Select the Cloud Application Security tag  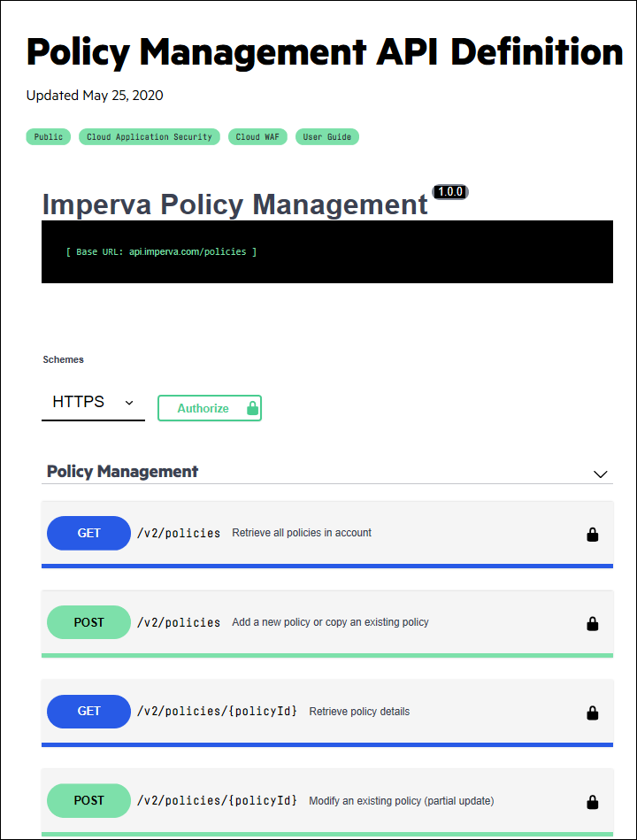pos(150,137)
